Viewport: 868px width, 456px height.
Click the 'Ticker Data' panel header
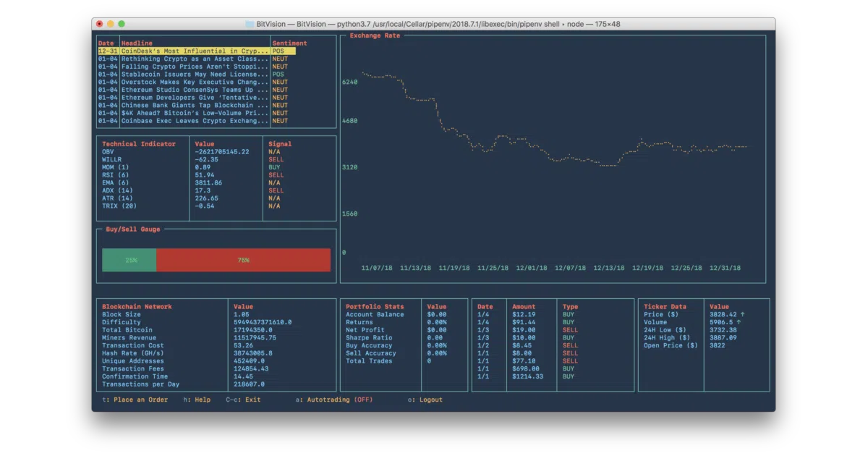tap(665, 307)
